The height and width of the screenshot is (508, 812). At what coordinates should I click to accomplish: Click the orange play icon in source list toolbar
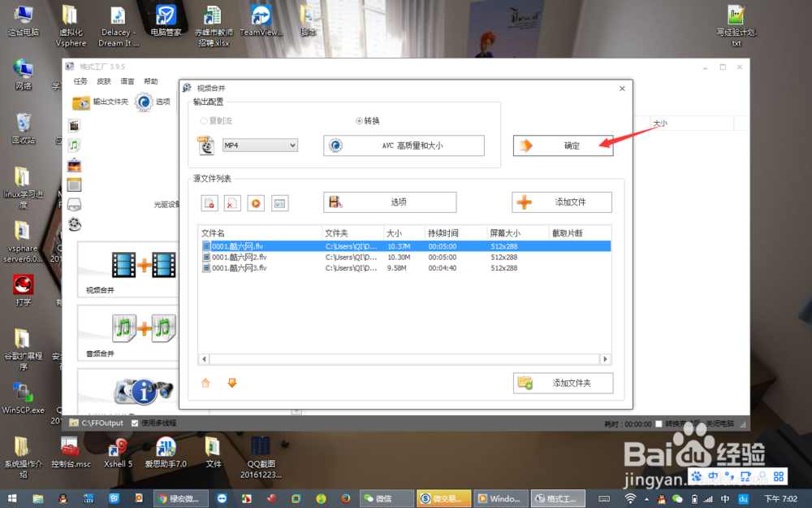[256, 202]
